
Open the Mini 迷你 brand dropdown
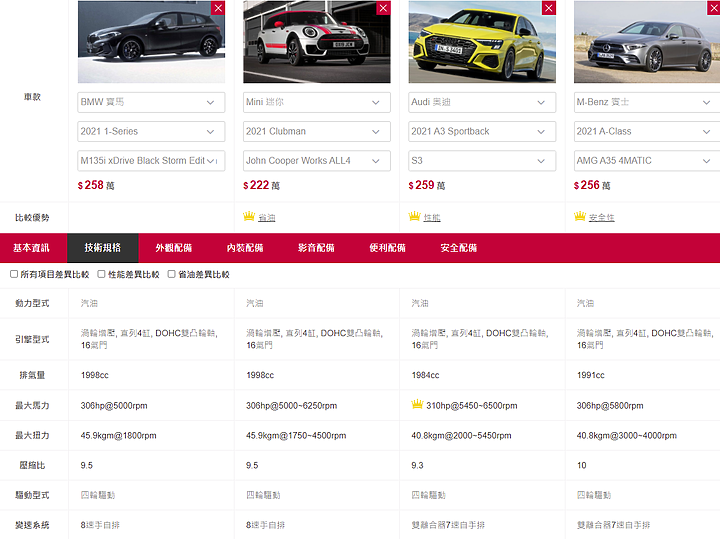pyautogui.click(x=316, y=102)
